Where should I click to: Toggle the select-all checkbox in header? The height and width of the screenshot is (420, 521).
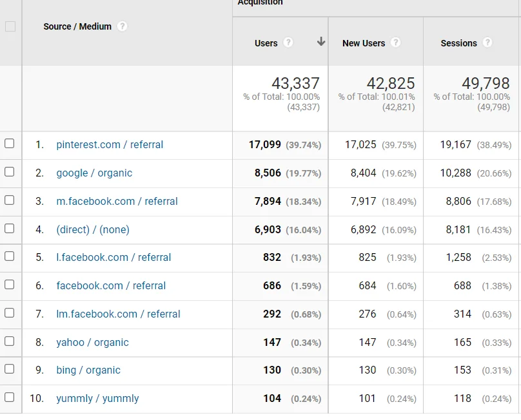coord(10,26)
